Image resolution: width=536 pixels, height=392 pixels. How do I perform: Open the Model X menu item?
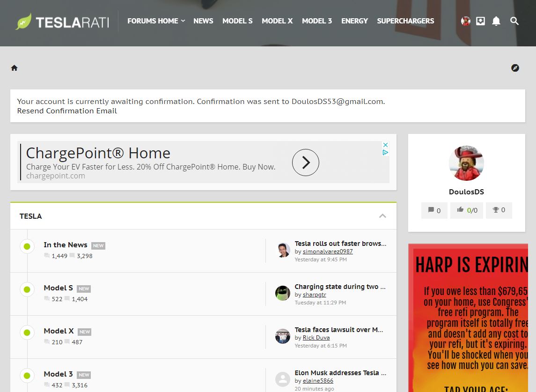277,21
